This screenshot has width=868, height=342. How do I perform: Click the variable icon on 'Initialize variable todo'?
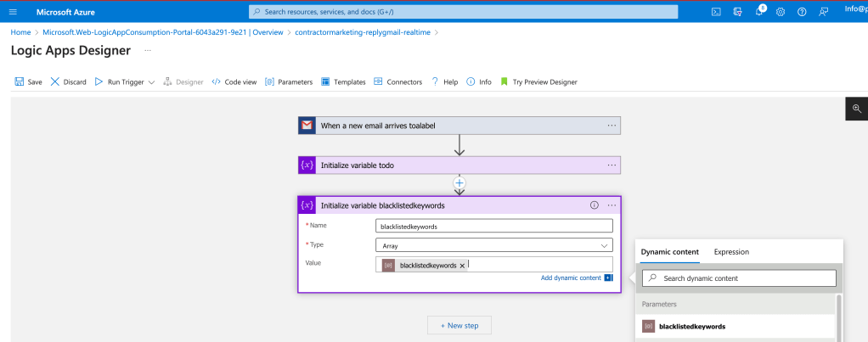pos(307,165)
